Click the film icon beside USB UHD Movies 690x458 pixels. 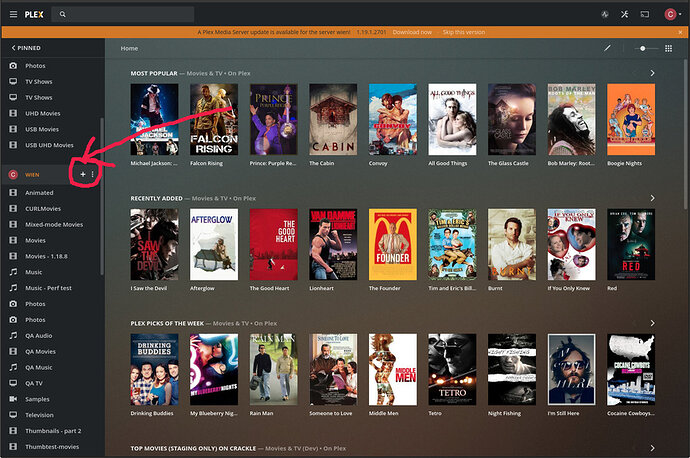click(13, 145)
